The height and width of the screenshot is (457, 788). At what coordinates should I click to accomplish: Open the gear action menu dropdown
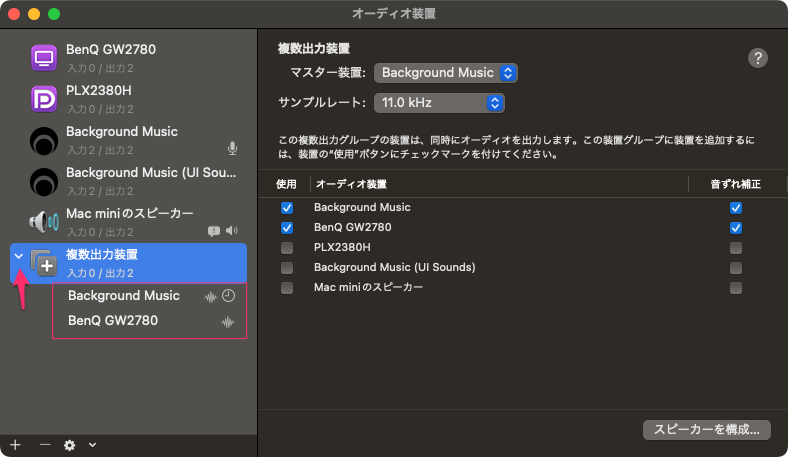tap(78, 444)
